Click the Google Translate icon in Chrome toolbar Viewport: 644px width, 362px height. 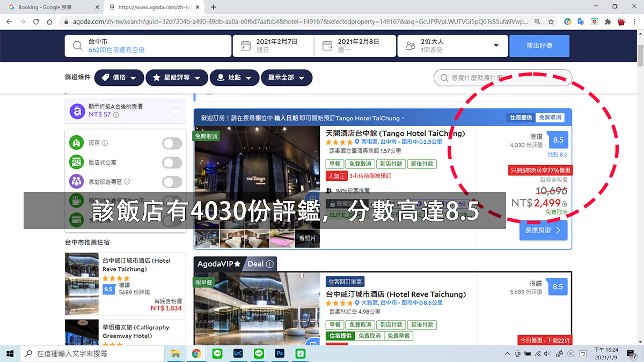pyautogui.click(x=581, y=23)
